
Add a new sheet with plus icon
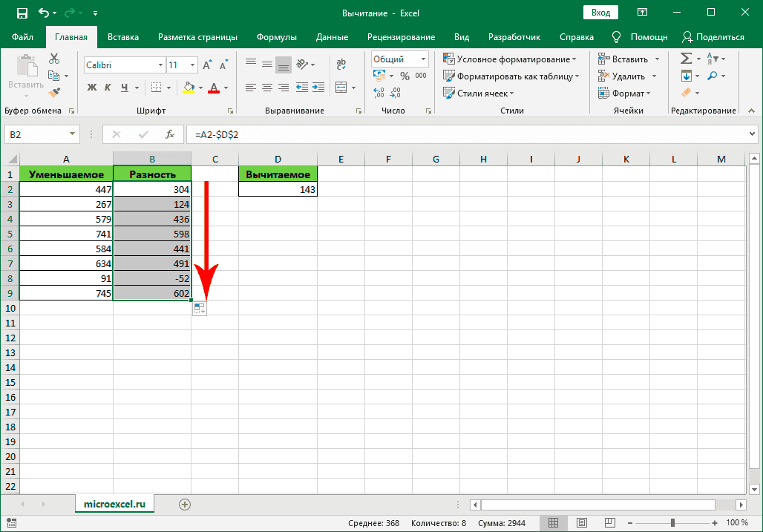(185, 504)
